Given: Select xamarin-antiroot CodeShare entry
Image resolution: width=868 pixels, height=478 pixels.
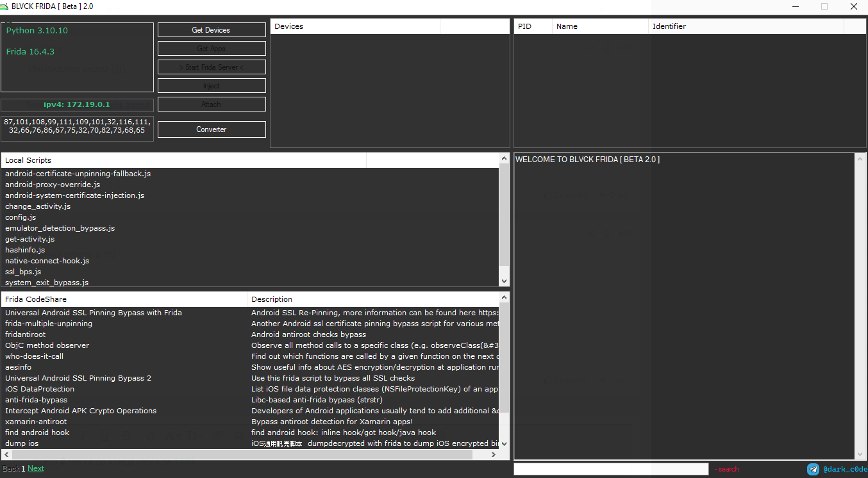Looking at the screenshot, I should (x=36, y=422).
